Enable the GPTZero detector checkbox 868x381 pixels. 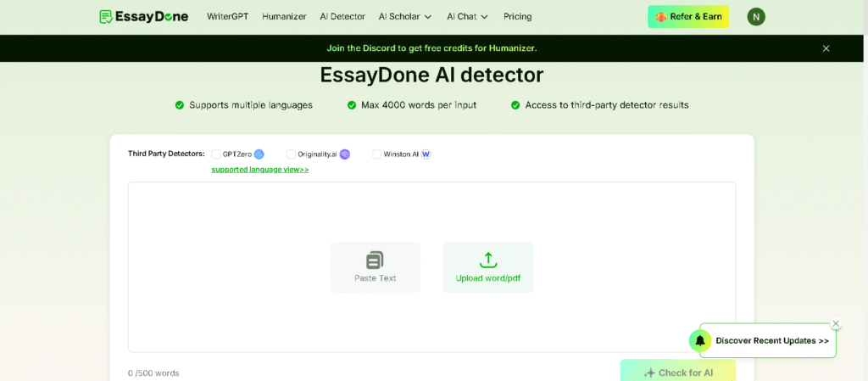pos(216,154)
